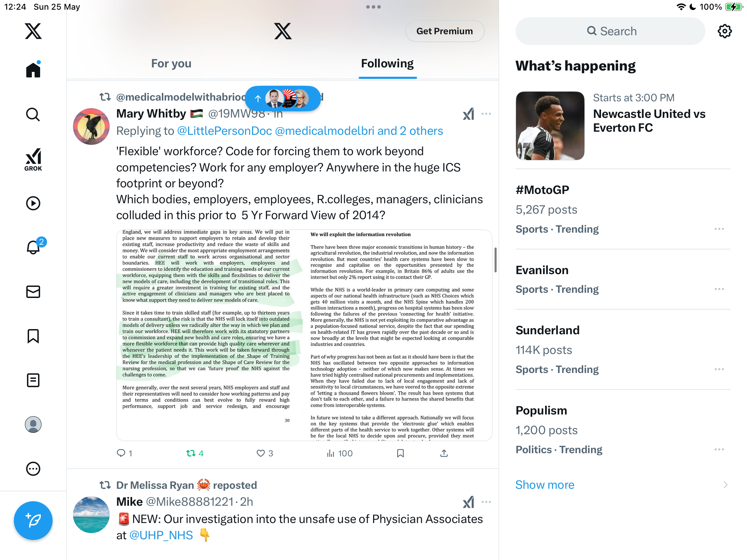The width and height of the screenshot is (747, 560).
Task: Open the @UHP_NHS mention link
Action: [161, 535]
